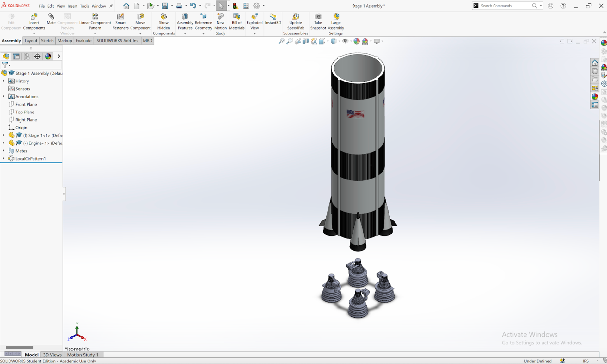Select the Top Plane
This screenshot has height=364, width=607.
tap(25, 112)
